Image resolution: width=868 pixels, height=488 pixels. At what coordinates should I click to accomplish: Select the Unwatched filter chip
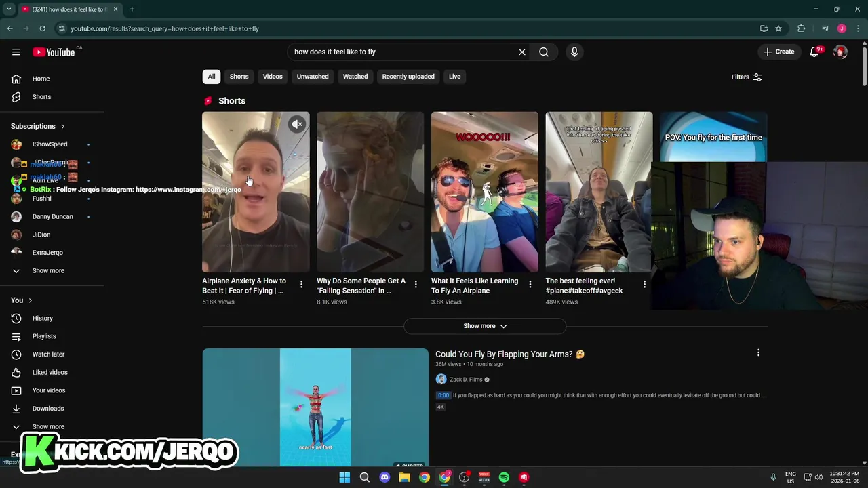point(313,77)
